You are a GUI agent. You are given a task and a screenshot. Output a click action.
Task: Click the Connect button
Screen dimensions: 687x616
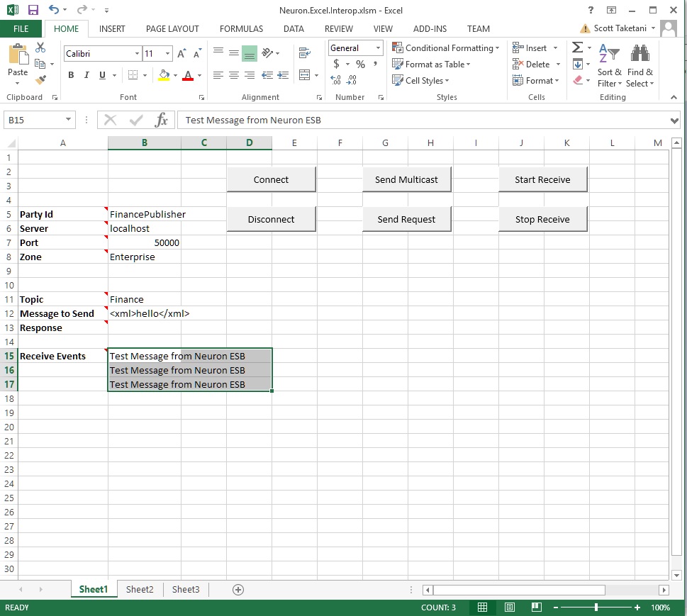tap(272, 179)
